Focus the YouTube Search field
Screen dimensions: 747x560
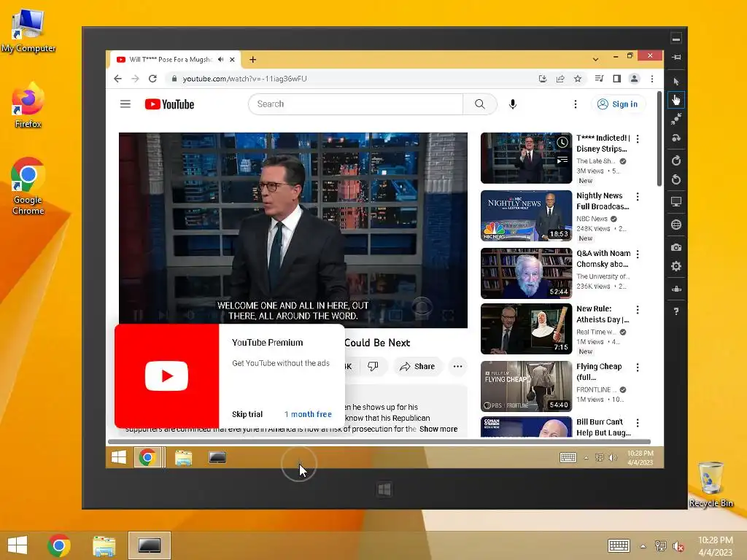[x=355, y=104]
